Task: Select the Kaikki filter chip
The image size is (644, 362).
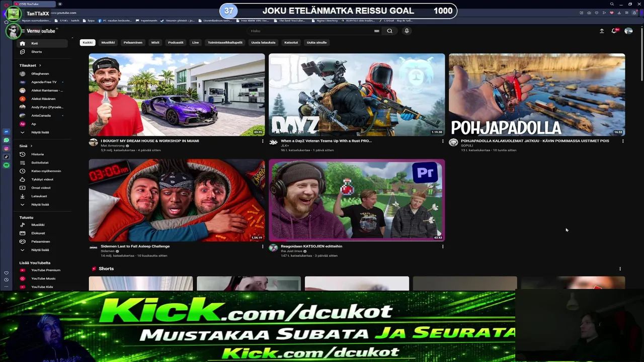Action: point(88,42)
